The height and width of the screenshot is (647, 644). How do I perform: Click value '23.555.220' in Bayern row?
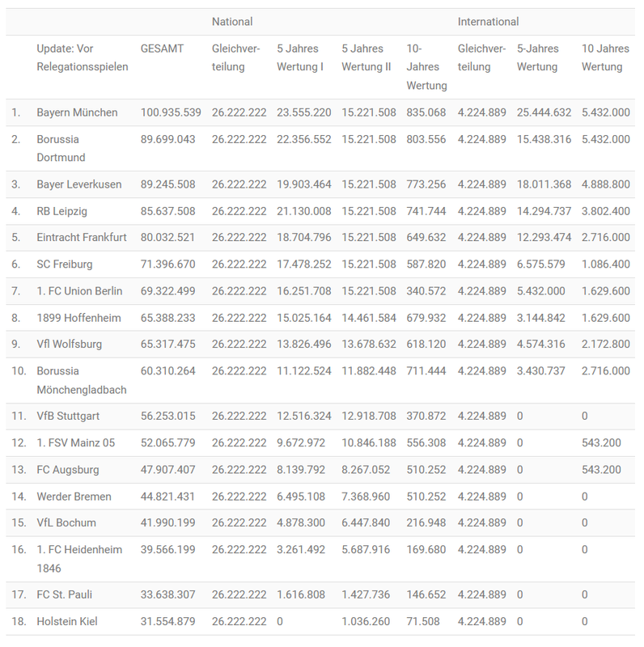(304, 112)
